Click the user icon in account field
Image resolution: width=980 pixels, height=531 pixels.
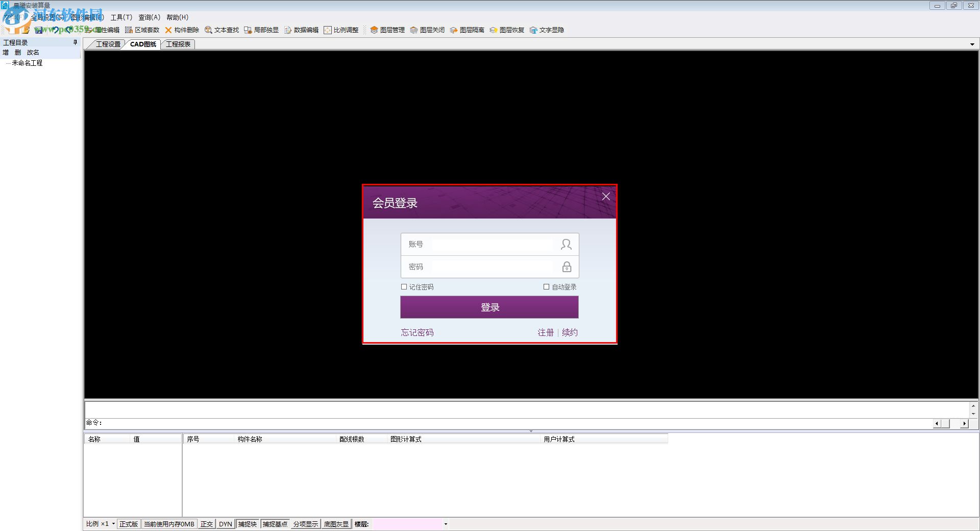click(566, 245)
